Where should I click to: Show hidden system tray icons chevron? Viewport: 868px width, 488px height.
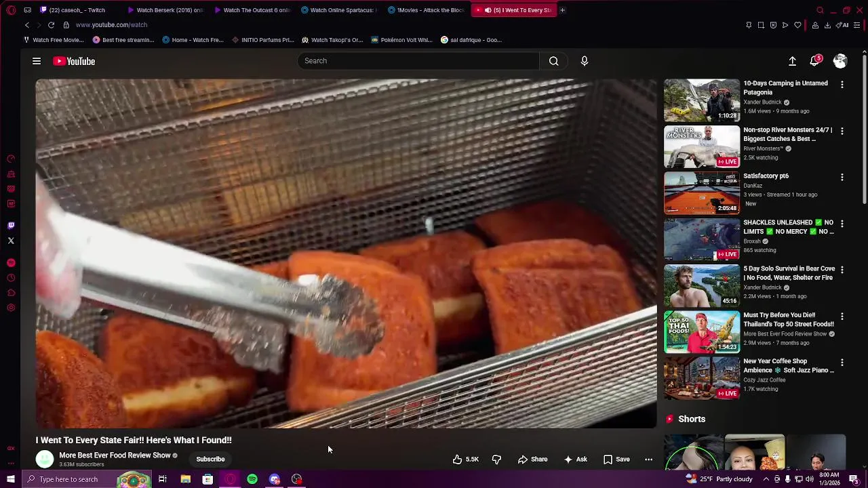click(767, 479)
